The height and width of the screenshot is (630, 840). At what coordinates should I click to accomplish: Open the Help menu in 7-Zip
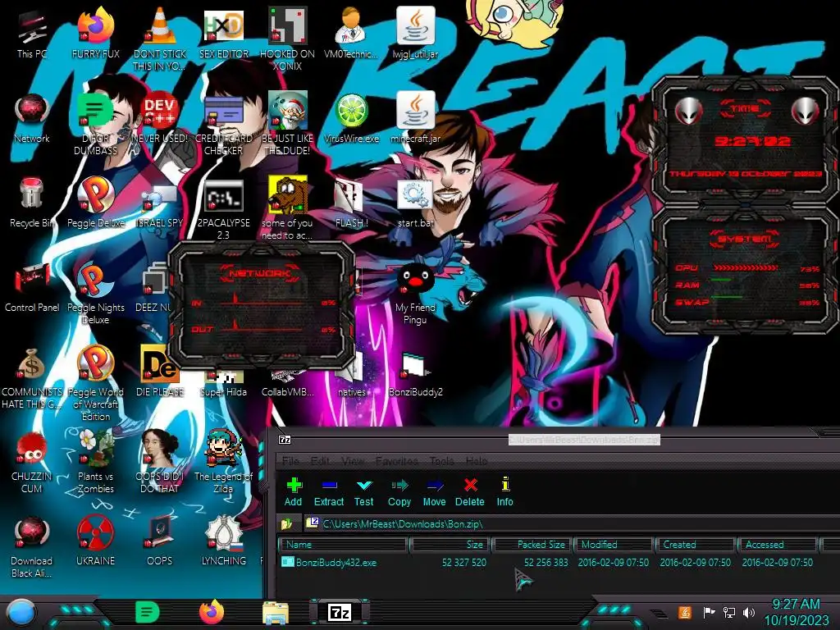(x=477, y=461)
